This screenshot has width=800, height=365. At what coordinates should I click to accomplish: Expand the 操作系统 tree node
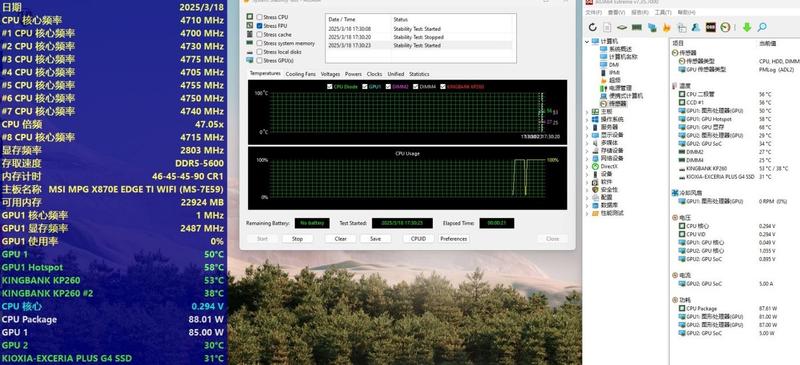point(587,119)
